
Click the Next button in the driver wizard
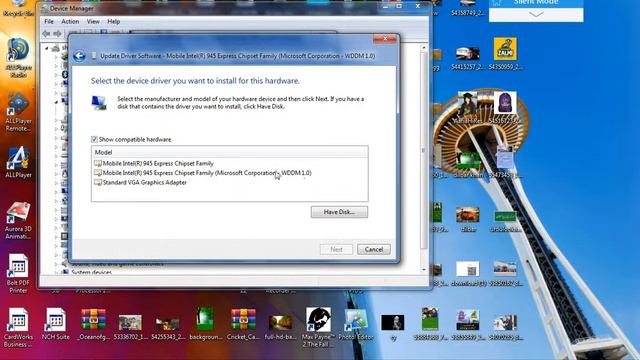[336, 249]
